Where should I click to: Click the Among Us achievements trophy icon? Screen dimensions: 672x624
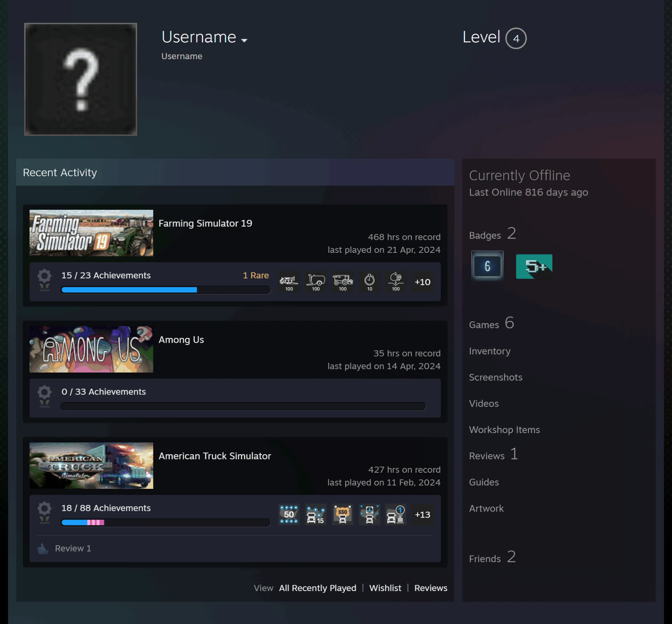(x=44, y=396)
